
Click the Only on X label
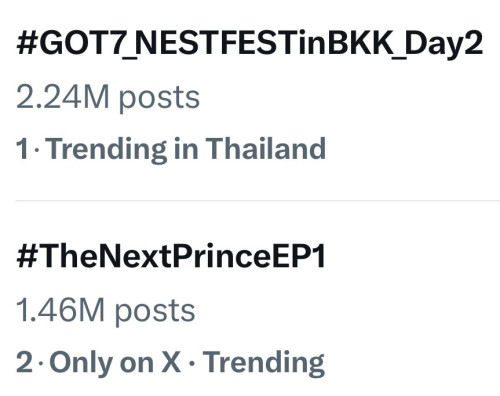(115, 362)
